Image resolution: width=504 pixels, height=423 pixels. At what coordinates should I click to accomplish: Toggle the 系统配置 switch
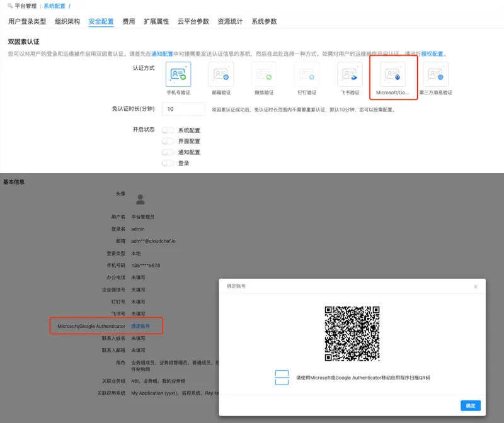(x=168, y=130)
